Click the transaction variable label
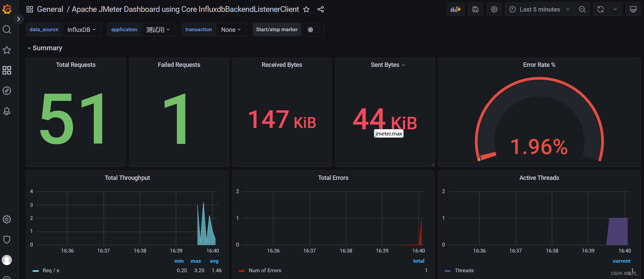This screenshot has height=279, width=644. (x=198, y=30)
